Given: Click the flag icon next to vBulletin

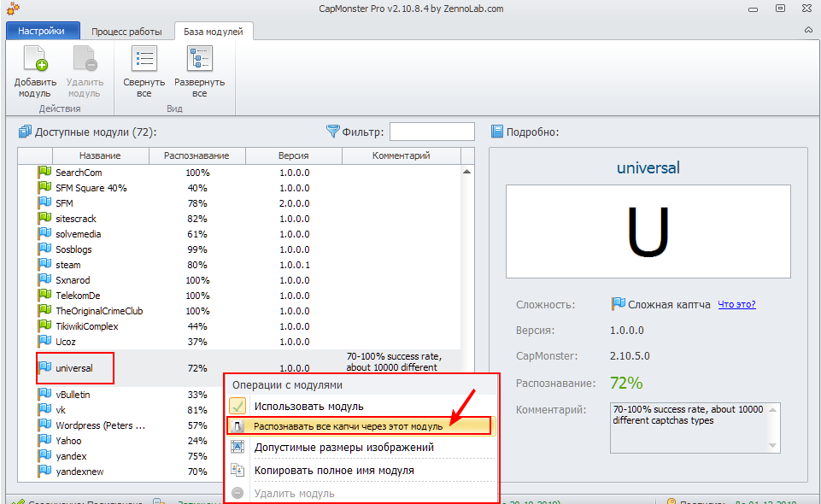Looking at the screenshot, I should click(44, 394).
